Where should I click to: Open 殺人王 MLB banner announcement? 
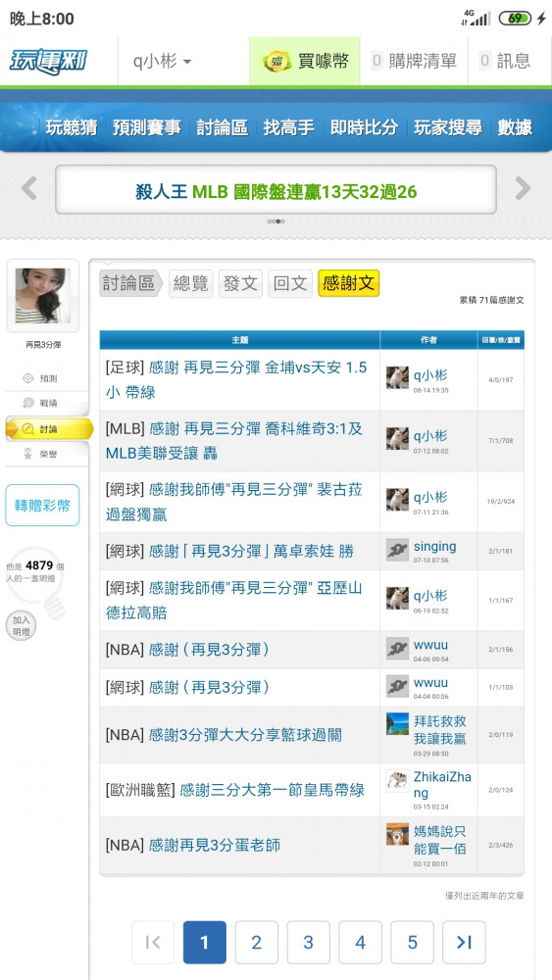click(276, 190)
